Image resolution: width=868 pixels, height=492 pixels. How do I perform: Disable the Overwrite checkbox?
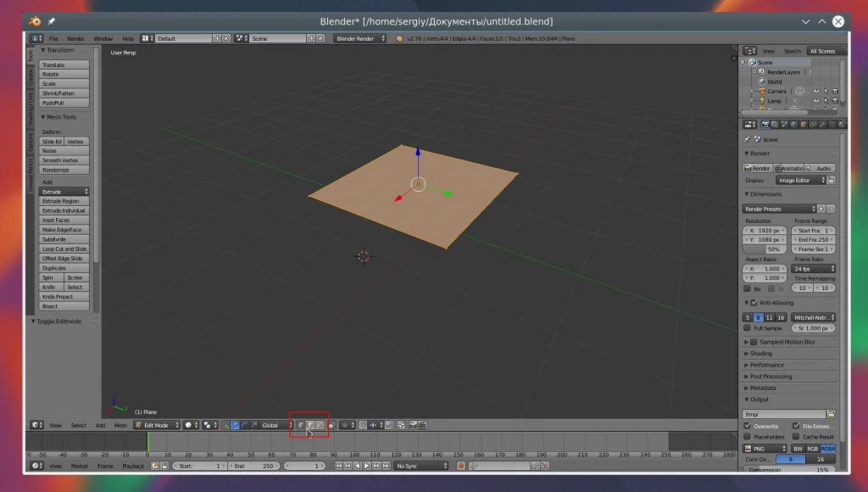[747, 426]
